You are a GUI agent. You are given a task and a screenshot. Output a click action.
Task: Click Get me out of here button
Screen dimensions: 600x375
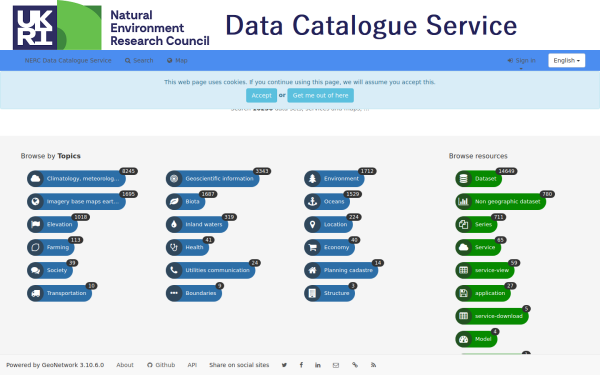(321, 95)
